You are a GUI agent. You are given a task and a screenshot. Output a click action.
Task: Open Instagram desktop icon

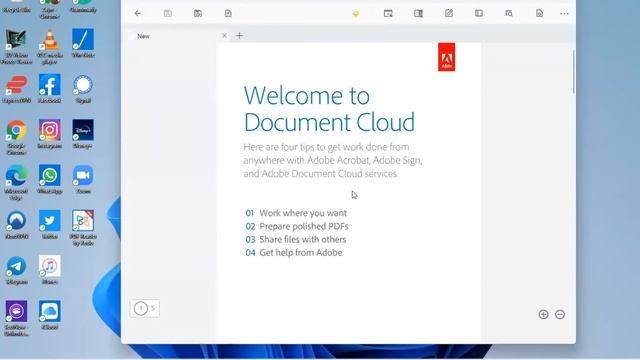tap(49, 133)
